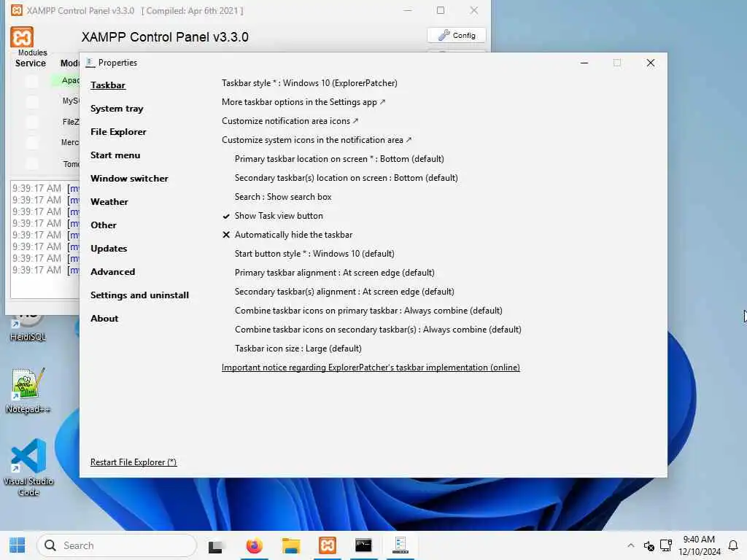Viewport: 747px width, 560px height.
Task: Show the About section
Action: pos(104,319)
